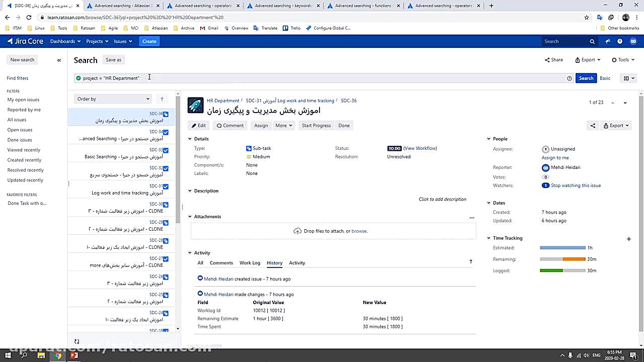Click the HR Department project rocket avatar
The width and height of the screenshot is (644, 362).
(196, 105)
